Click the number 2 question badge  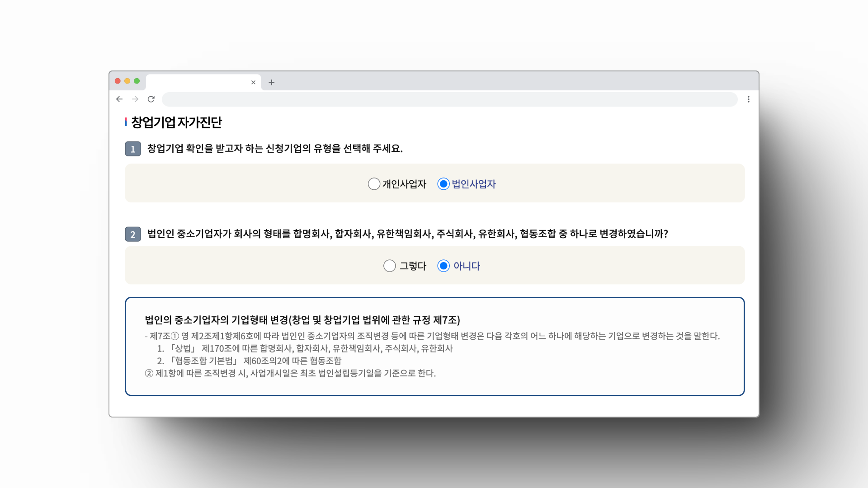click(x=133, y=234)
